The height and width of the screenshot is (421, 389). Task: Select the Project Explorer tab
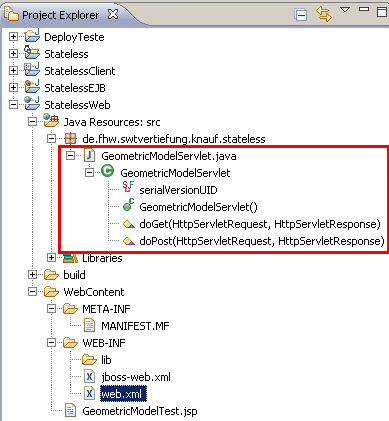point(60,15)
